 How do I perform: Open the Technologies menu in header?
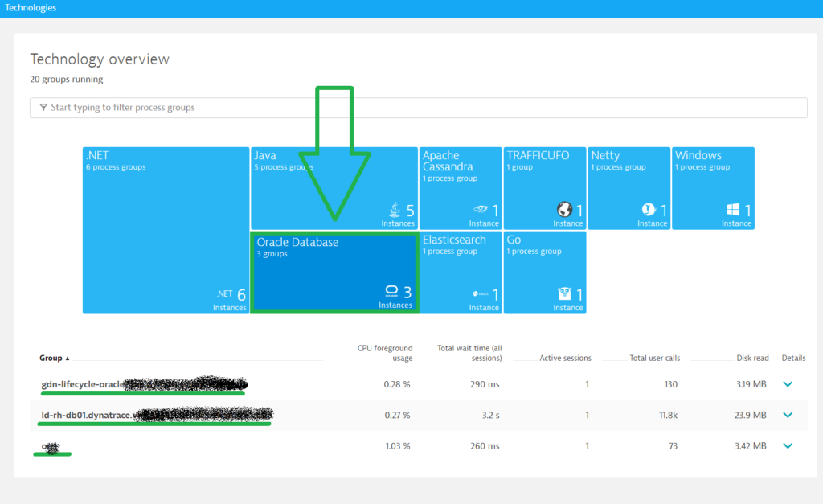pyautogui.click(x=31, y=8)
